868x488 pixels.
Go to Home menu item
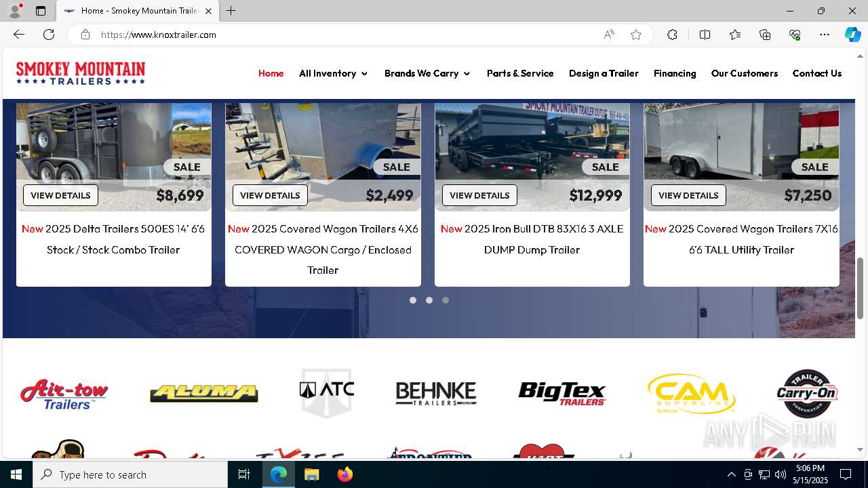(x=271, y=73)
